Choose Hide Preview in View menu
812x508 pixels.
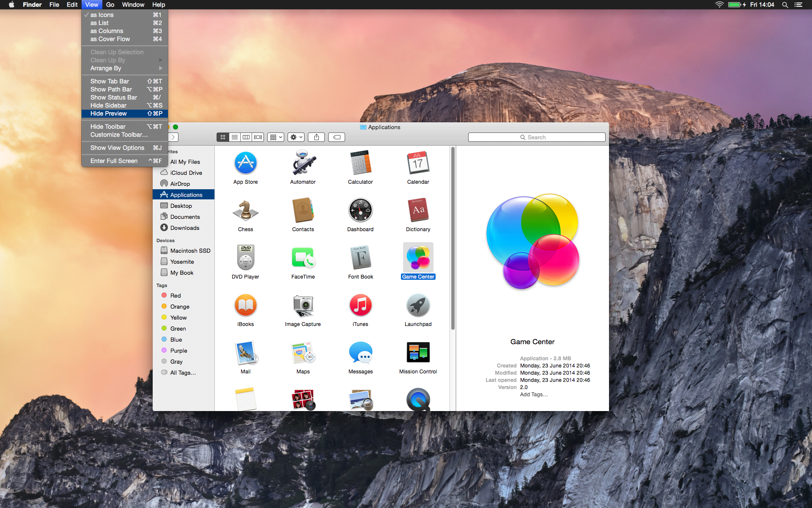click(108, 113)
